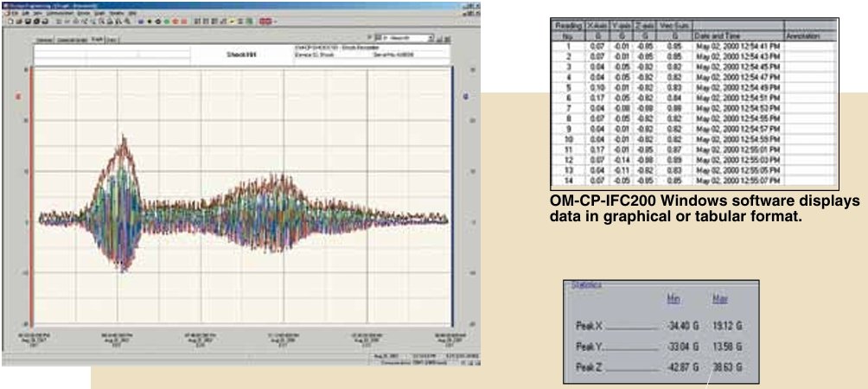
Task: Click the Peak X maximum value 19.12 G
Action: click(726, 326)
